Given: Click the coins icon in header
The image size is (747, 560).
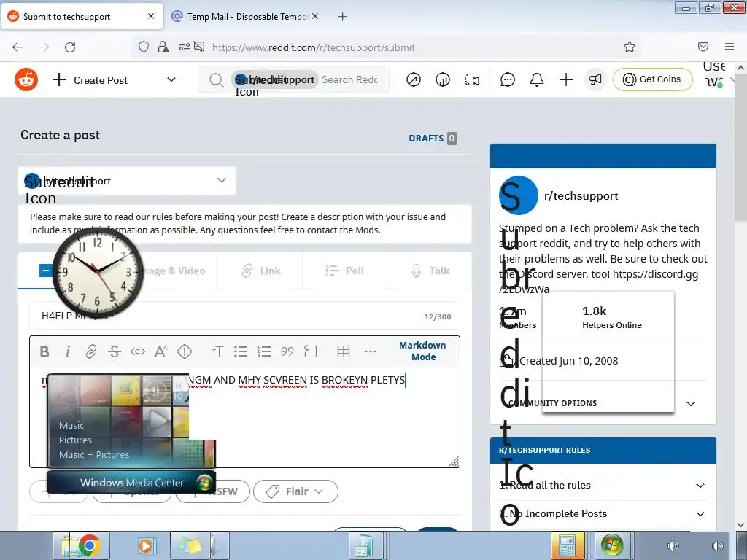Looking at the screenshot, I should pyautogui.click(x=630, y=79).
